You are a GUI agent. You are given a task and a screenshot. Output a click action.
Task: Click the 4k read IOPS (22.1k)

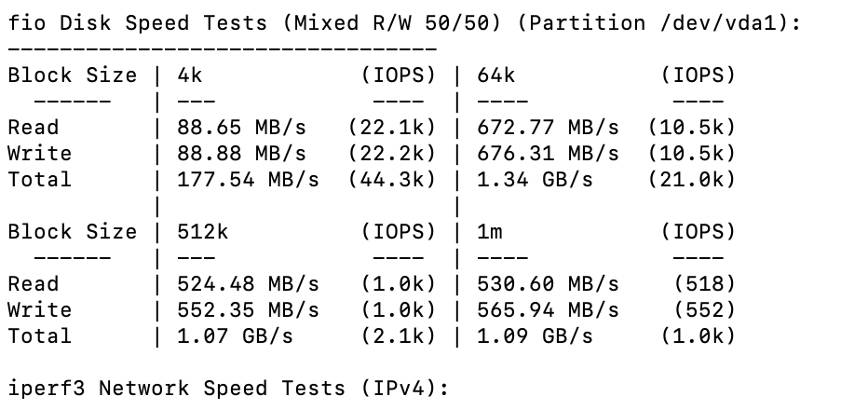point(392,128)
